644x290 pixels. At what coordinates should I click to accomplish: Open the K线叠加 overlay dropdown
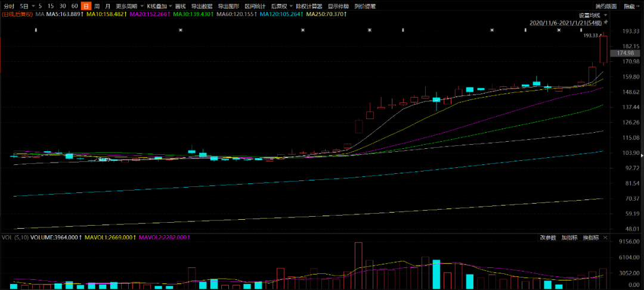pos(159,6)
